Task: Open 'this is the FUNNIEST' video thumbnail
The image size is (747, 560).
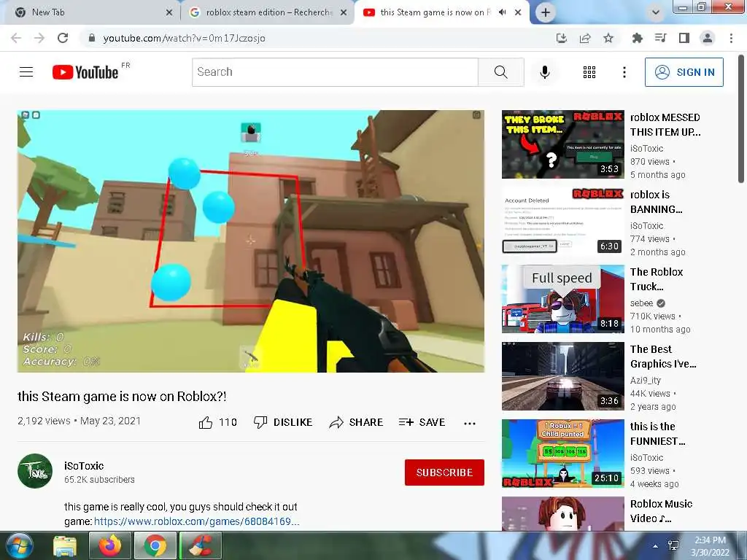Action: click(x=562, y=454)
